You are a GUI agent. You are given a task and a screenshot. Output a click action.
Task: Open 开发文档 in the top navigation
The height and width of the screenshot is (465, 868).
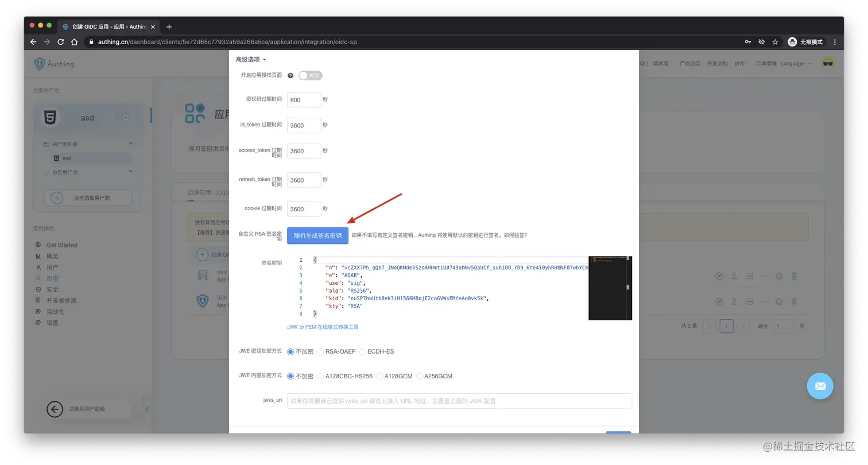point(717,64)
